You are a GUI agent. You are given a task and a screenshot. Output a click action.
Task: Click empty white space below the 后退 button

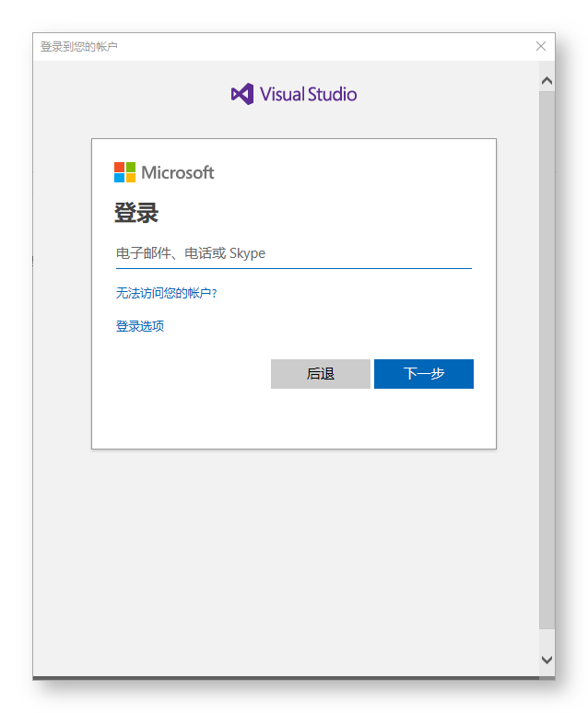pos(320,419)
